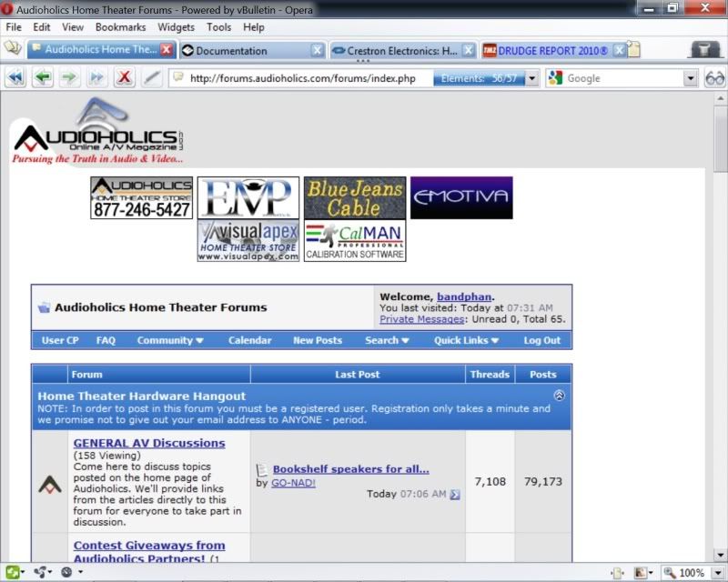This screenshot has width=728, height=582.
Task: Open the bandphan profile link
Action: [464, 296]
